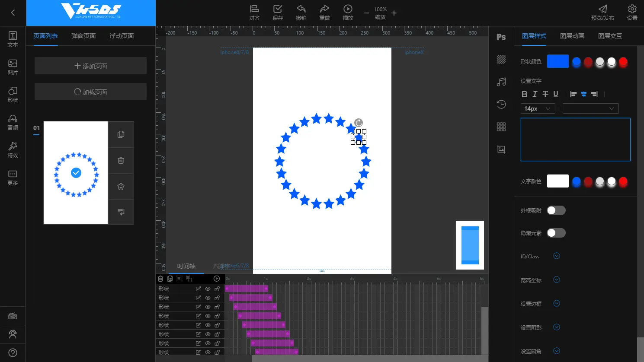Open the 音频 audio tool
This screenshot has width=644, height=362.
pos(13,122)
